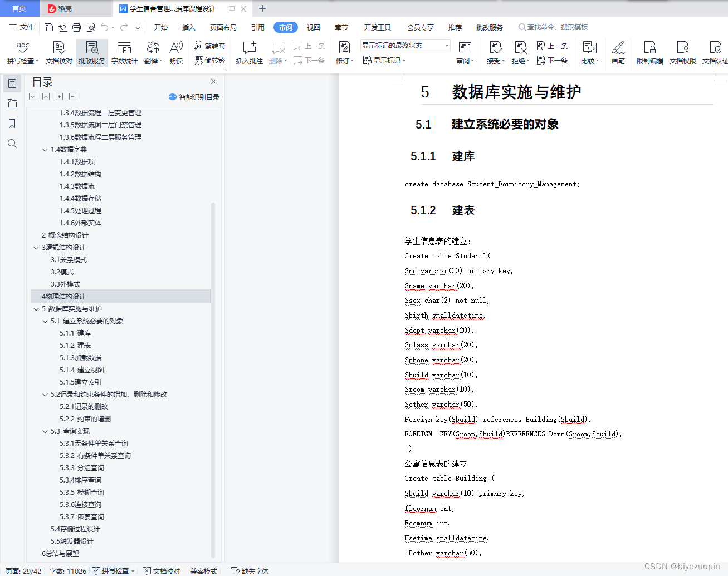Image resolution: width=728 pixels, height=576 pixels.
Task: Collapse the 1.4数据字典 tree branch
Action: tap(45, 149)
